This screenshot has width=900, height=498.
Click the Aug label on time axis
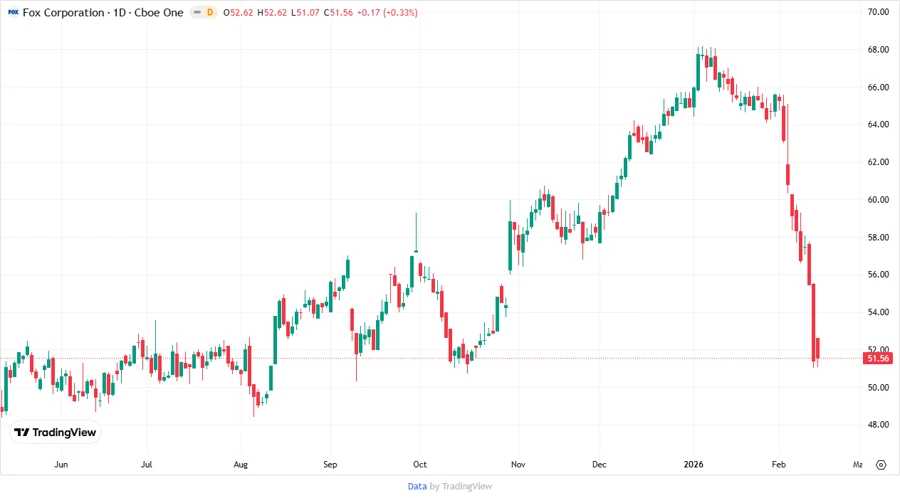(x=240, y=465)
